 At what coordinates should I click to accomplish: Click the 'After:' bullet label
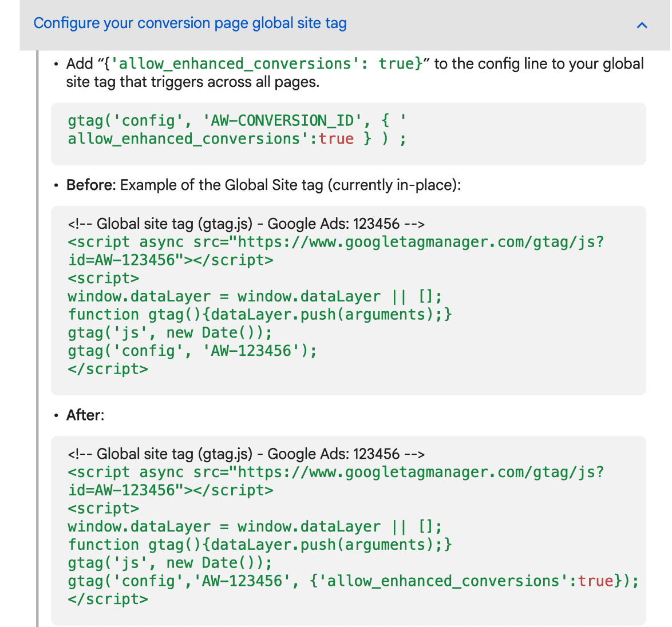85,415
